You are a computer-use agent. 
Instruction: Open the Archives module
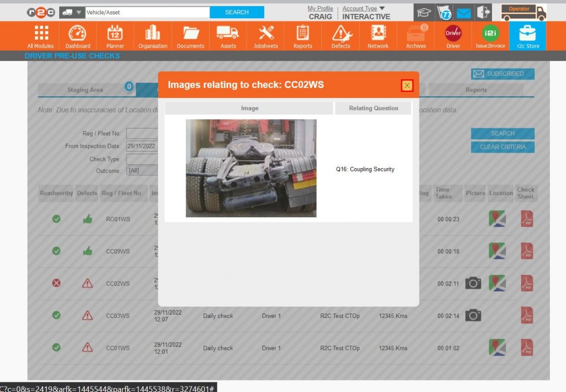pyautogui.click(x=415, y=36)
